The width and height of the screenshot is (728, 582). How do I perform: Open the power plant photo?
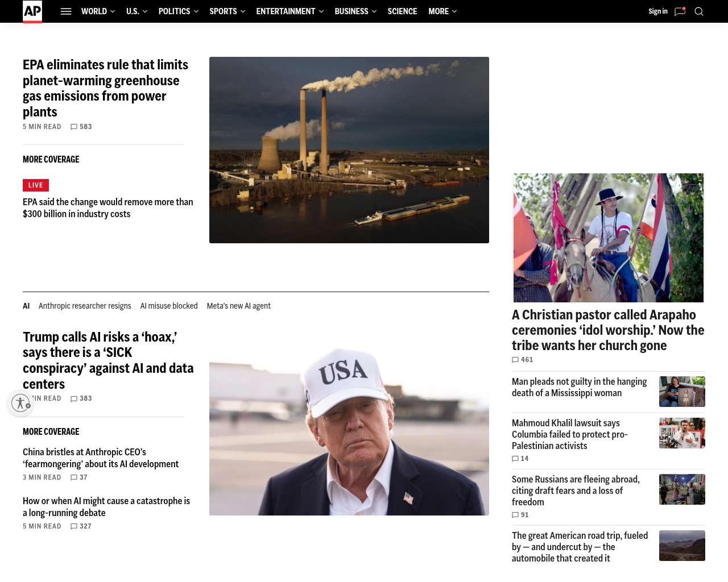coord(349,150)
